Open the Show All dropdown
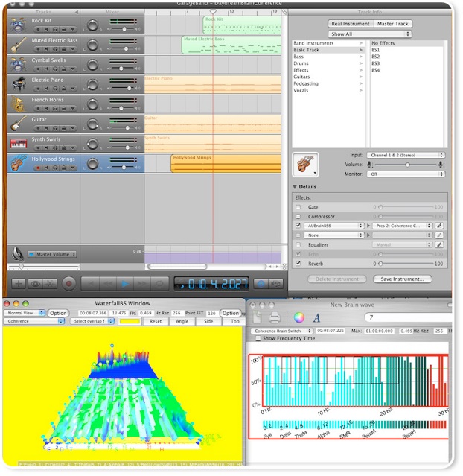The width and height of the screenshot is (463, 476). point(370,34)
